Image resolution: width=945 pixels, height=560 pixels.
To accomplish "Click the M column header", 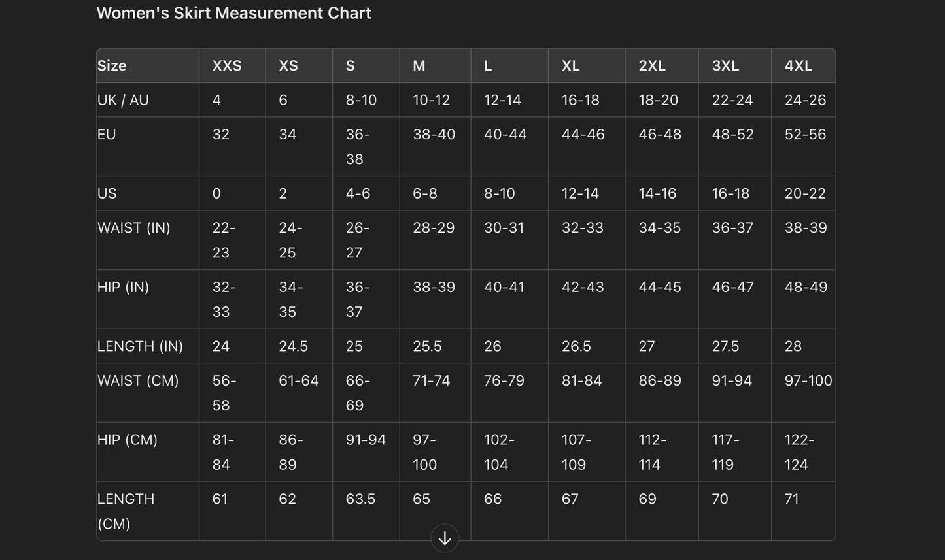I will pyautogui.click(x=419, y=66).
